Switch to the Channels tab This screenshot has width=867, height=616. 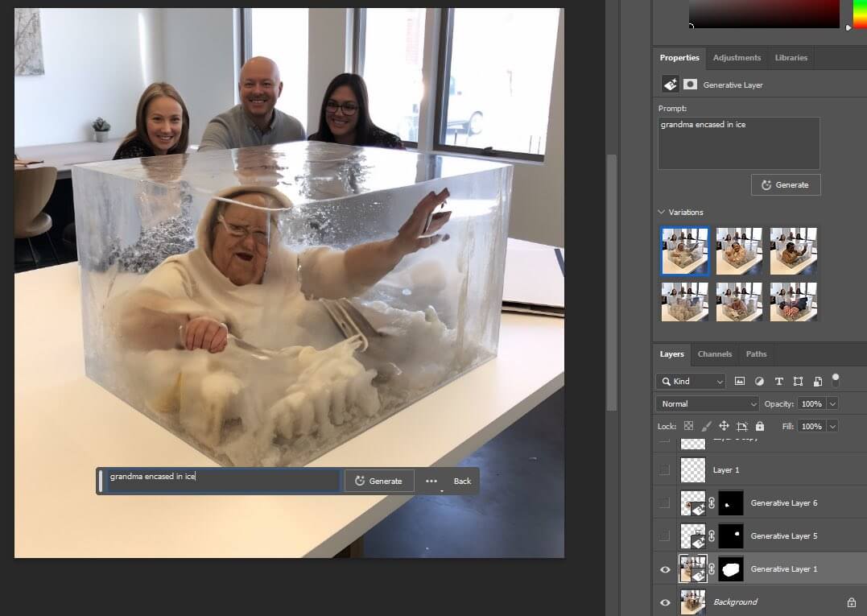click(714, 354)
